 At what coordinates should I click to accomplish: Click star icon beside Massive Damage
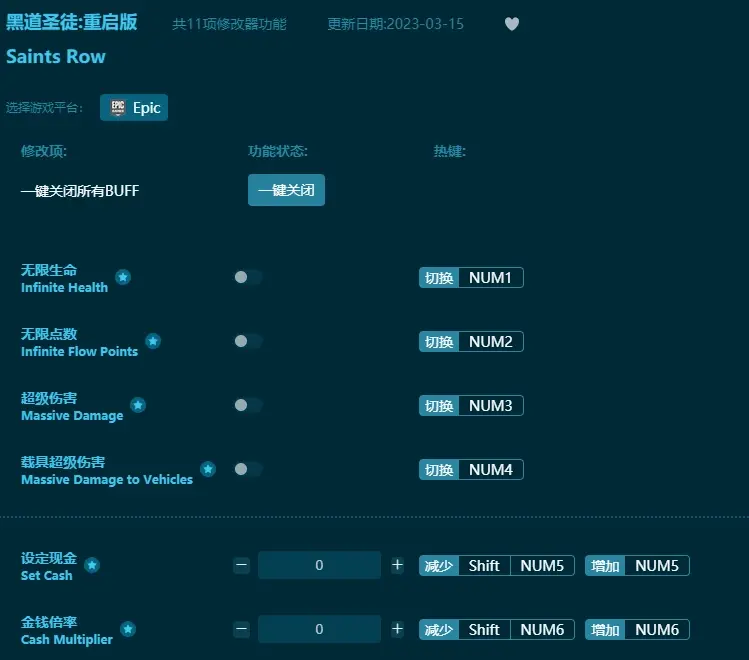click(138, 405)
